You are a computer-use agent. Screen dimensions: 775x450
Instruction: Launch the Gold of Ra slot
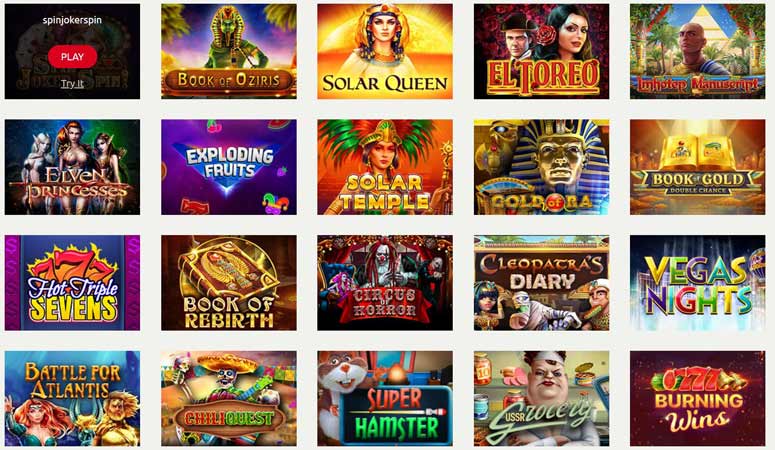(x=541, y=167)
